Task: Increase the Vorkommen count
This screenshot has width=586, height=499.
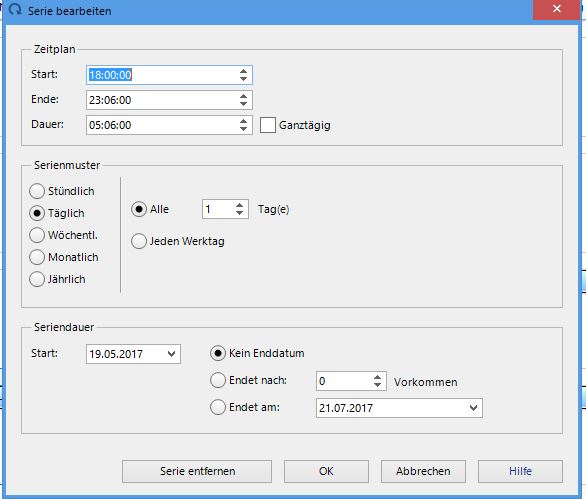Action: 377,377
